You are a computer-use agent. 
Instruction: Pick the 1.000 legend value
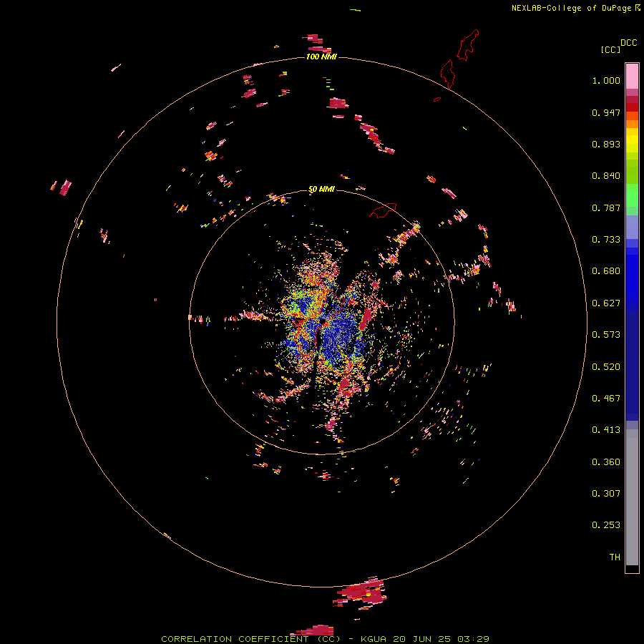pos(606,80)
